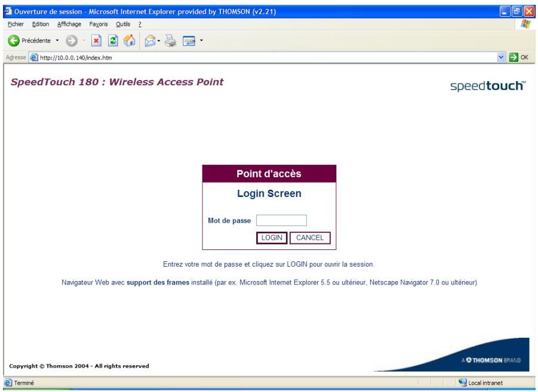The height and width of the screenshot is (392, 538).
Task: Stop page loading with red X icon
Action: [96, 41]
